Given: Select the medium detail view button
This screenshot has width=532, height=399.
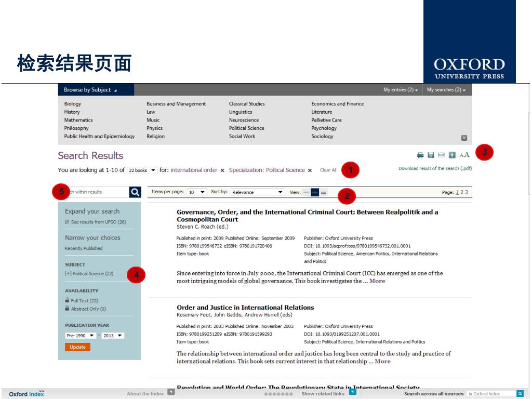Looking at the screenshot, I should pyautogui.click(x=315, y=192).
